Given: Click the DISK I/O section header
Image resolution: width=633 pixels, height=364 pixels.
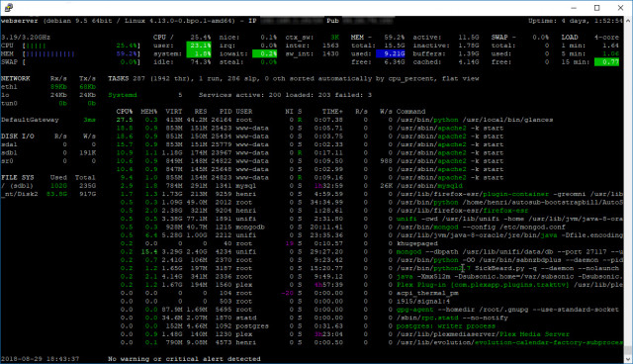Looking at the screenshot, I should click(18, 136).
